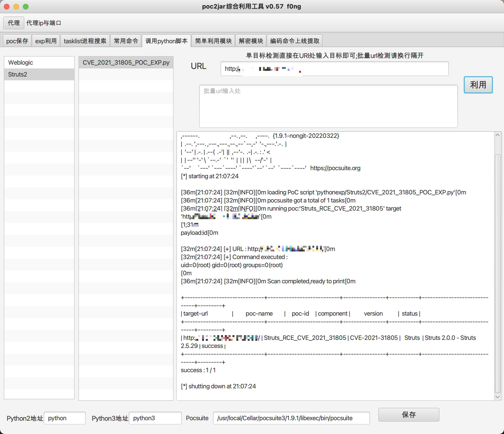The height and width of the screenshot is (434, 504).
Task: Click the Pocsuite path input field
Action: pyautogui.click(x=291, y=418)
